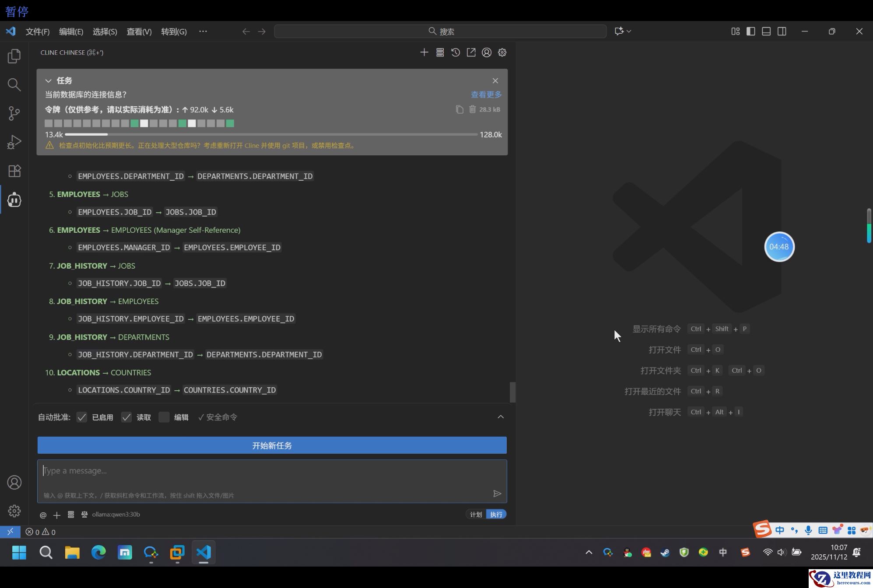Screen dimensions: 873x588
Task: Open the Copilot chat dropdown arrow
Action: click(629, 31)
